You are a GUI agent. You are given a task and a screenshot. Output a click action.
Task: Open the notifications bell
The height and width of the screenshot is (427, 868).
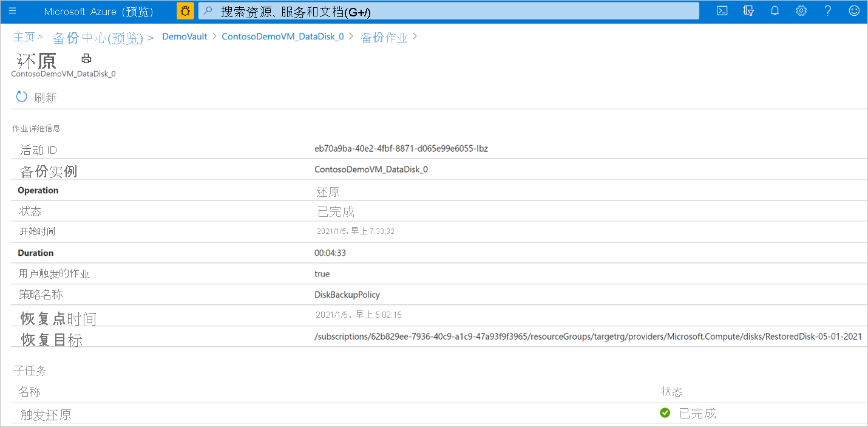[x=775, y=11]
